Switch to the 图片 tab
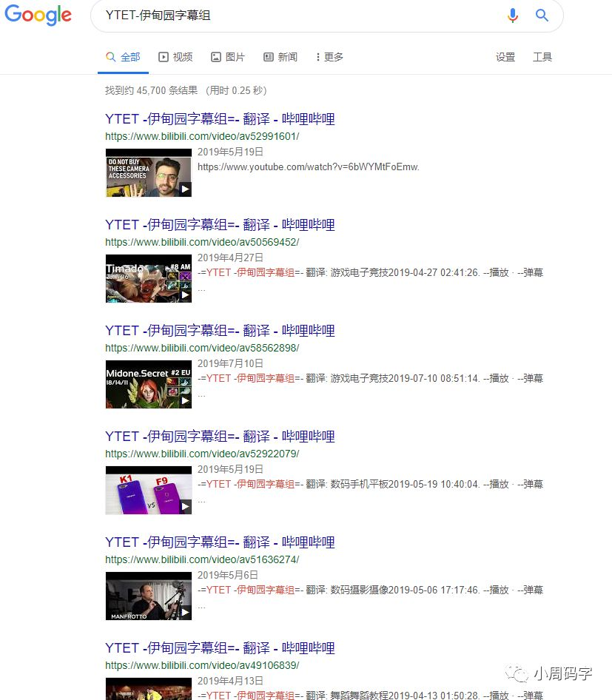Screen dimensions: 612x700 click(228, 57)
